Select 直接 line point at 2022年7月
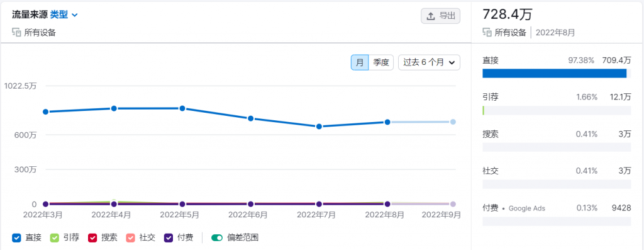The width and height of the screenshot is (644, 250). 319,126
